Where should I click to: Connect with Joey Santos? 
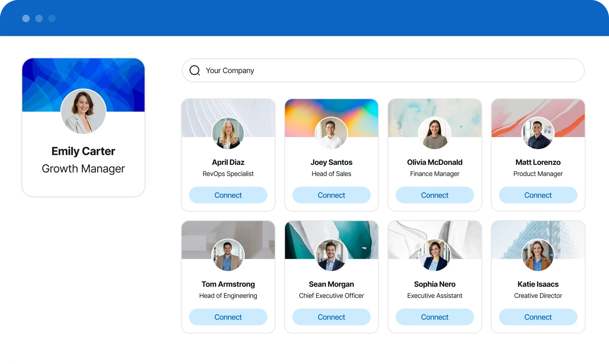click(331, 195)
